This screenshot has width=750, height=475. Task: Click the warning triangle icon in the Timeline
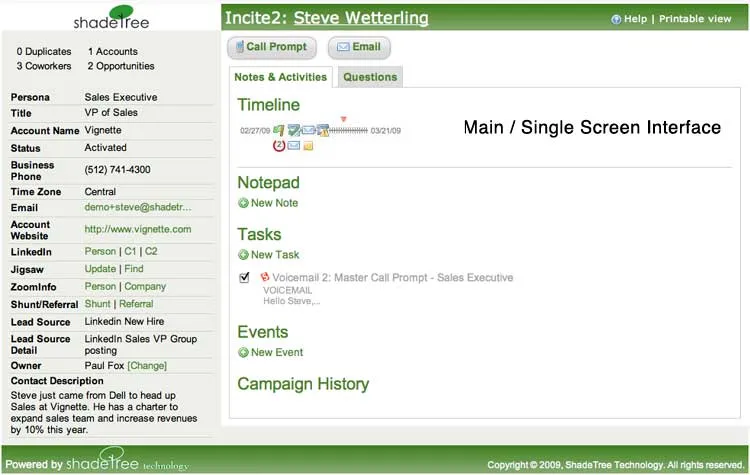coord(323,131)
